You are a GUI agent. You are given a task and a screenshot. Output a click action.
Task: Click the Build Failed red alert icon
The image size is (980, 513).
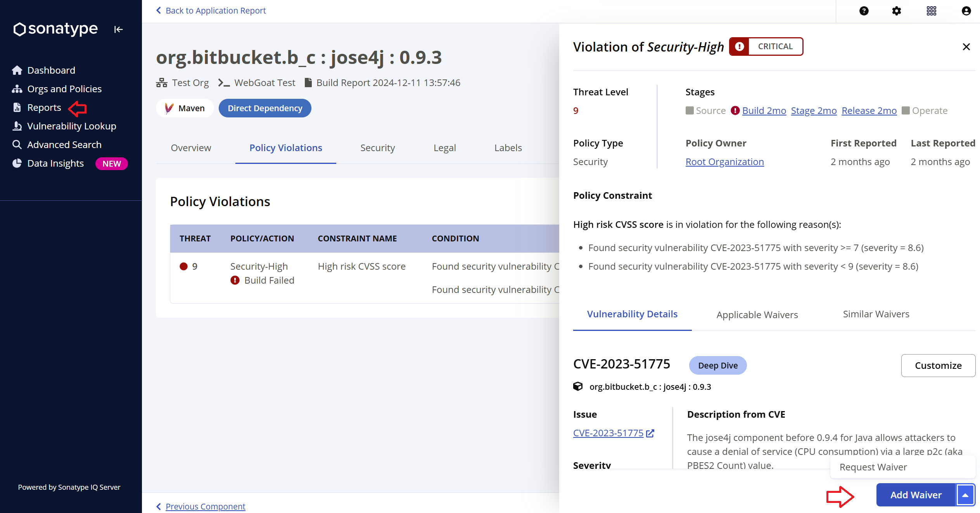click(235, 280)
